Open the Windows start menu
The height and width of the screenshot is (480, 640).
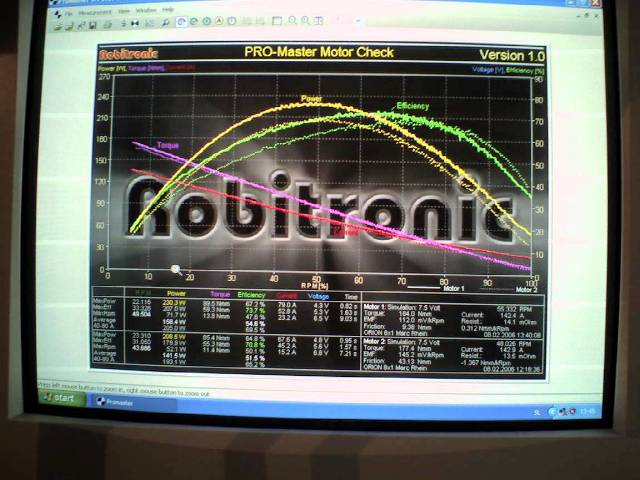coord(62,398)
